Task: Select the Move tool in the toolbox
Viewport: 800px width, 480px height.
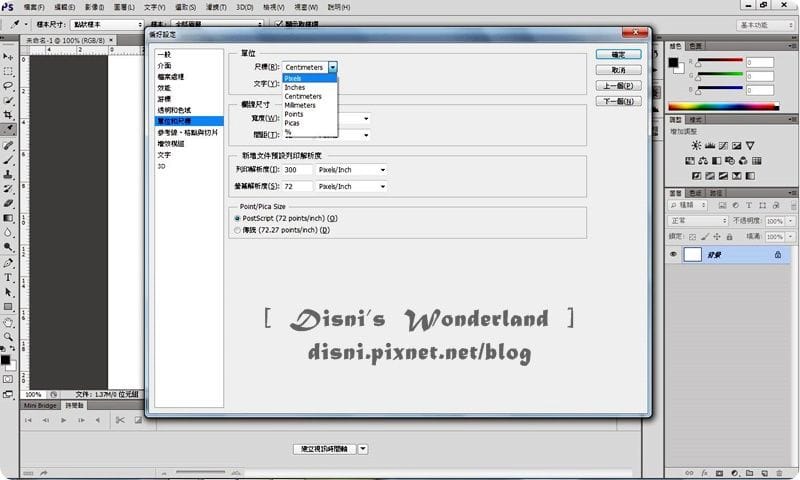Action: pos(8,56)
